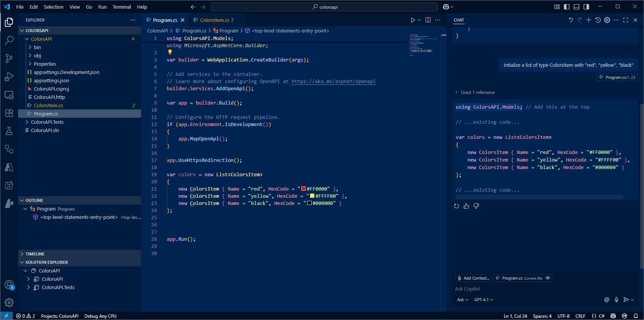This screenshot has width=644, height=320.
Task: Toggle Program.cs current file context visibility
Action: (x=548, y=278)
